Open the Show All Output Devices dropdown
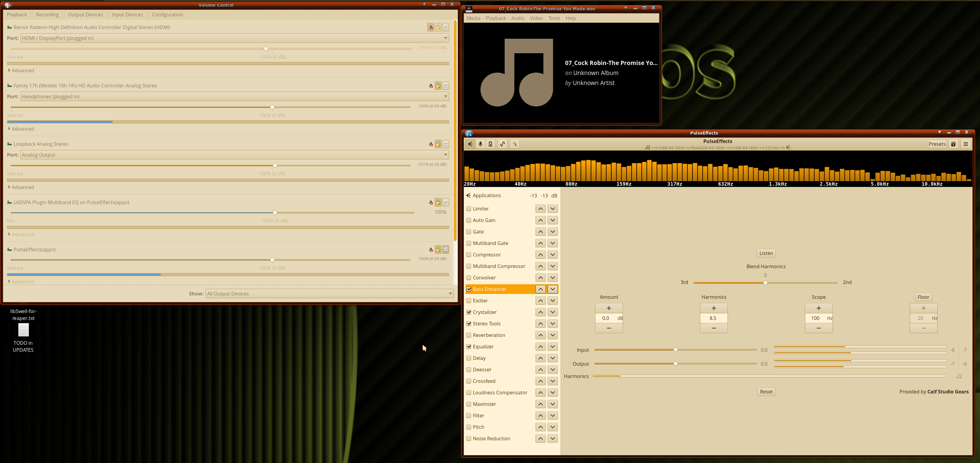The image size is (980, 463). (330, 294)
